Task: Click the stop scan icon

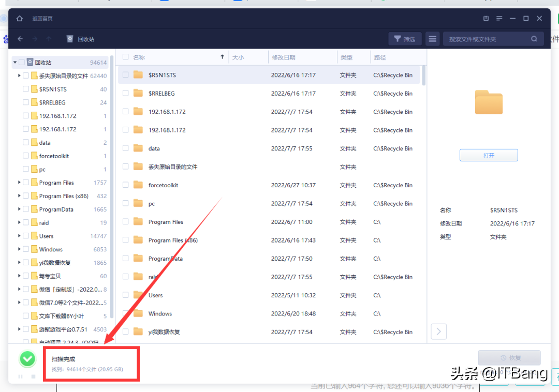Action: (x=34, y=376)
